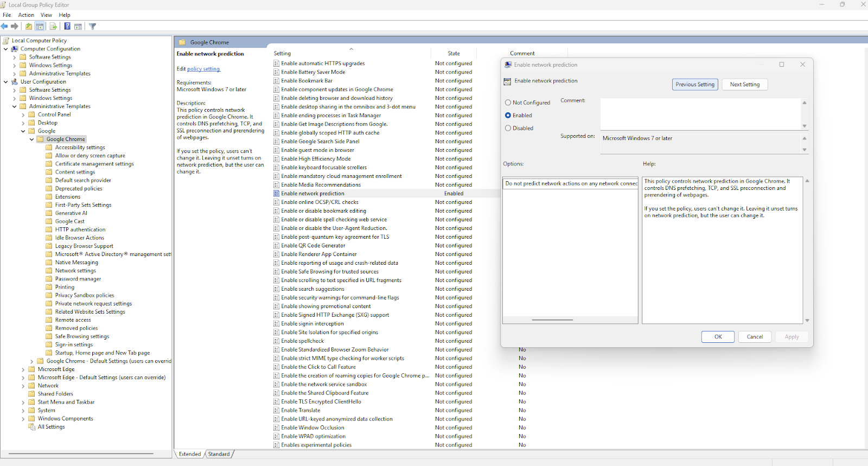Toggle the Show/Hide Action Pane icon
Screen dimensions: 868x466
[x=78, y=26]
